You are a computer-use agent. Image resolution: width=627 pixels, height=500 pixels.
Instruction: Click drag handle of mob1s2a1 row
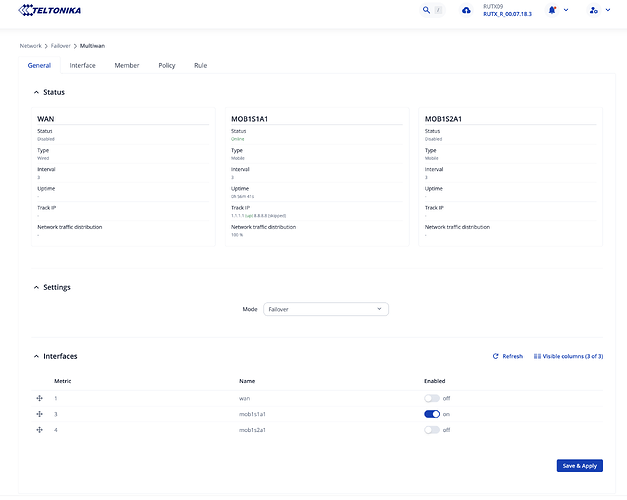pyautogui.click(x=39, y=429)
